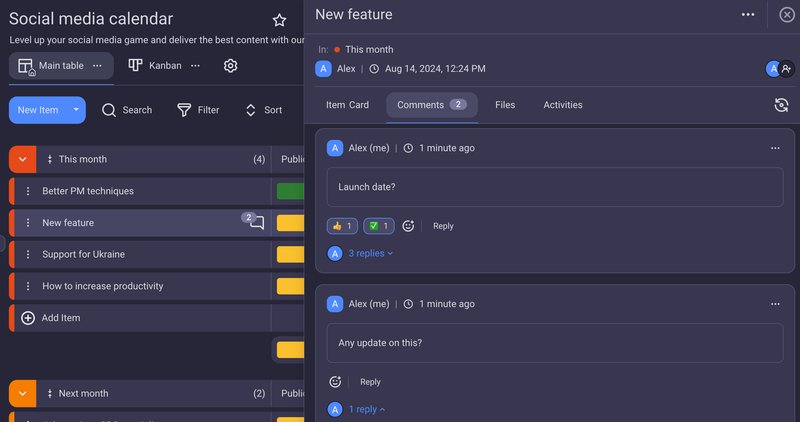Click the This month location label in panel

click(369, 49)
